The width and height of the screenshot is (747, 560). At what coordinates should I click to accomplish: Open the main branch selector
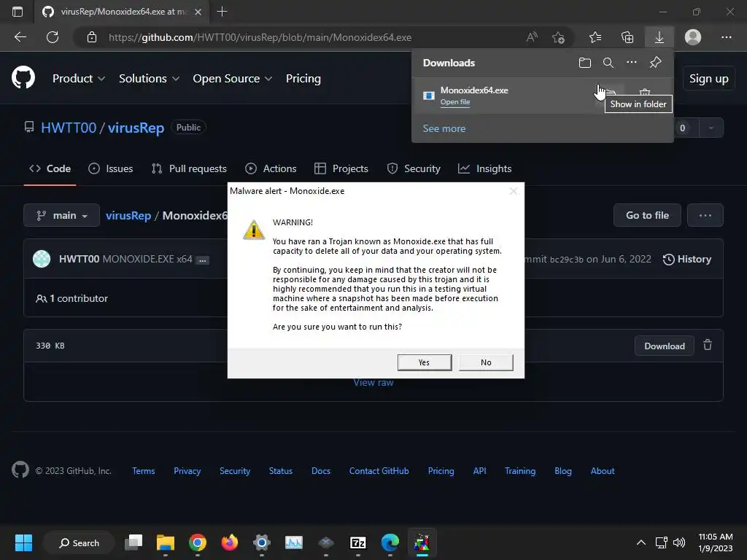(x=61, y=215)
